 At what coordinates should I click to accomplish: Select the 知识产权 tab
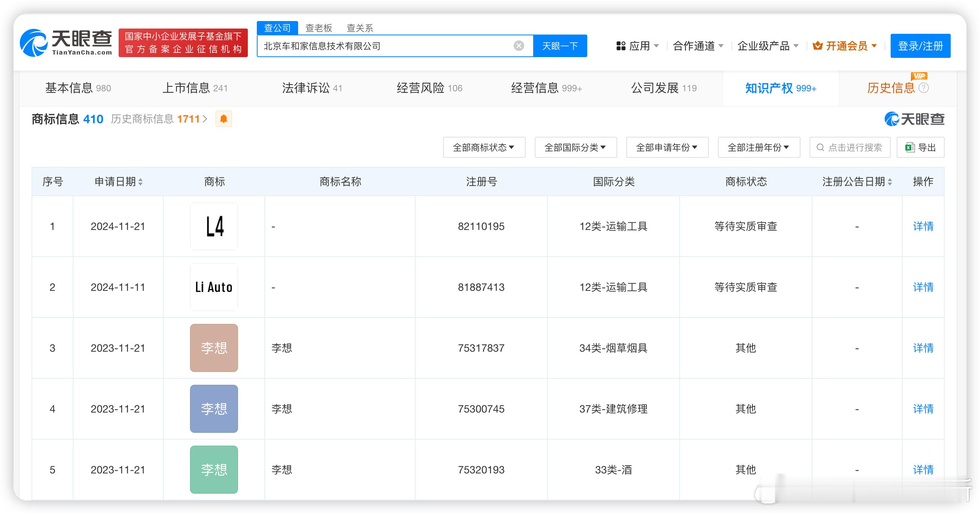click(781, 88)
